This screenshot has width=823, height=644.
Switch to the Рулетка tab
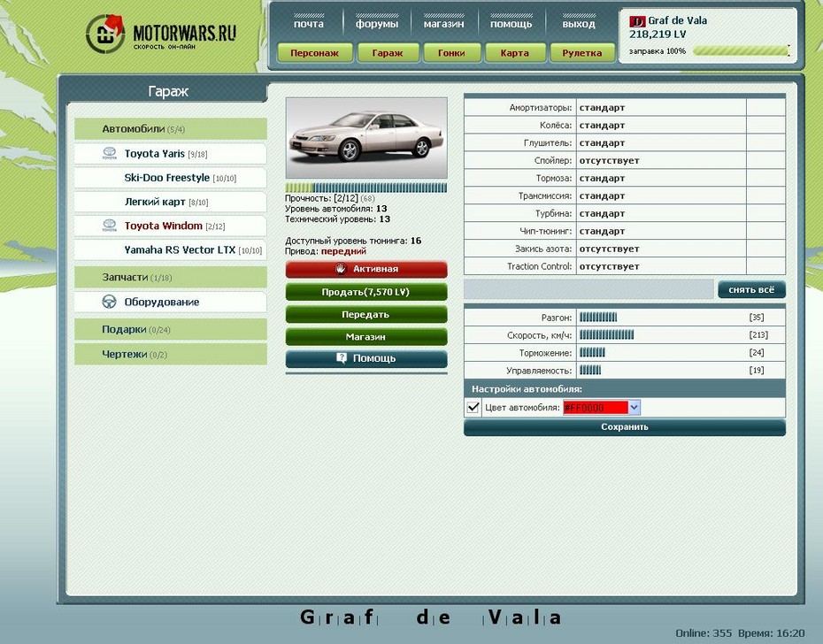[582, 53]
